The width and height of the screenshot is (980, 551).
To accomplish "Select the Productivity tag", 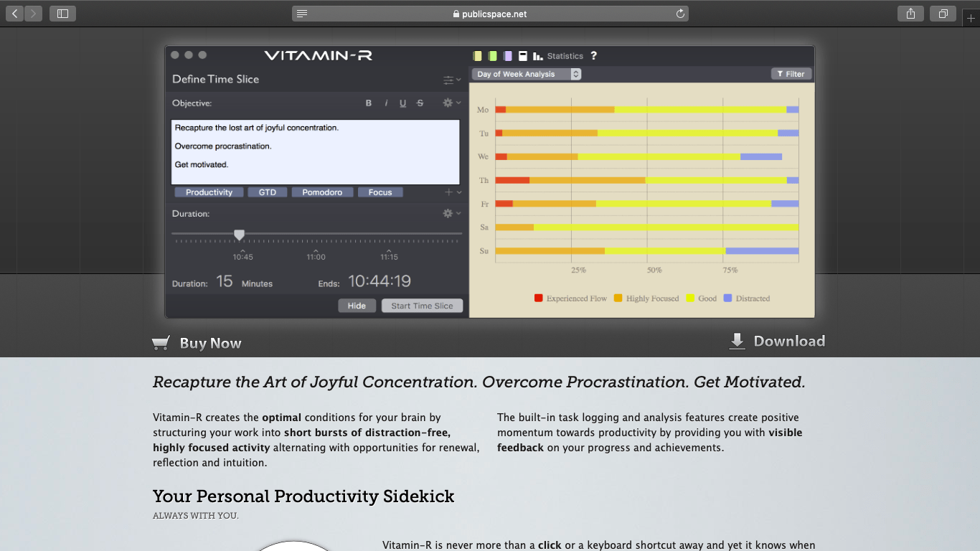I will click(209, 192).
